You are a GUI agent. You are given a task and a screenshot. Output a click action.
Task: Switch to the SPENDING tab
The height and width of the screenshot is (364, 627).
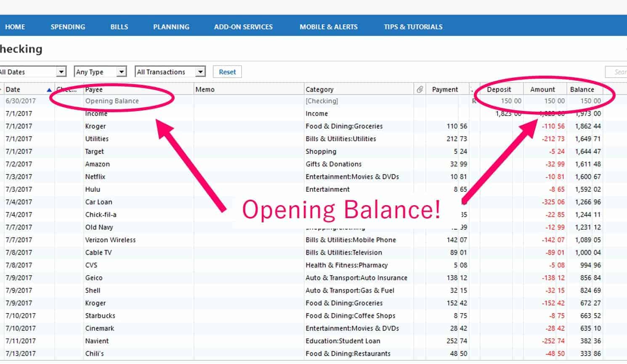tap(68, 26)
